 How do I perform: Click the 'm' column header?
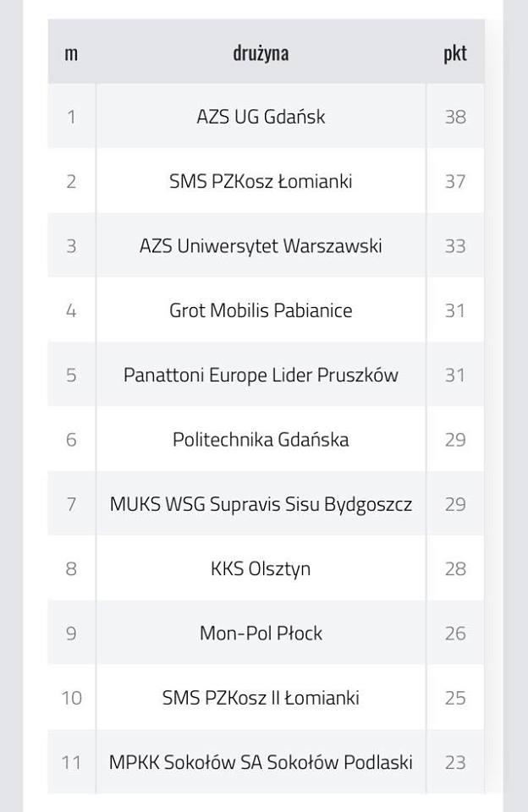pyautogui.click(x=71, y=52)
